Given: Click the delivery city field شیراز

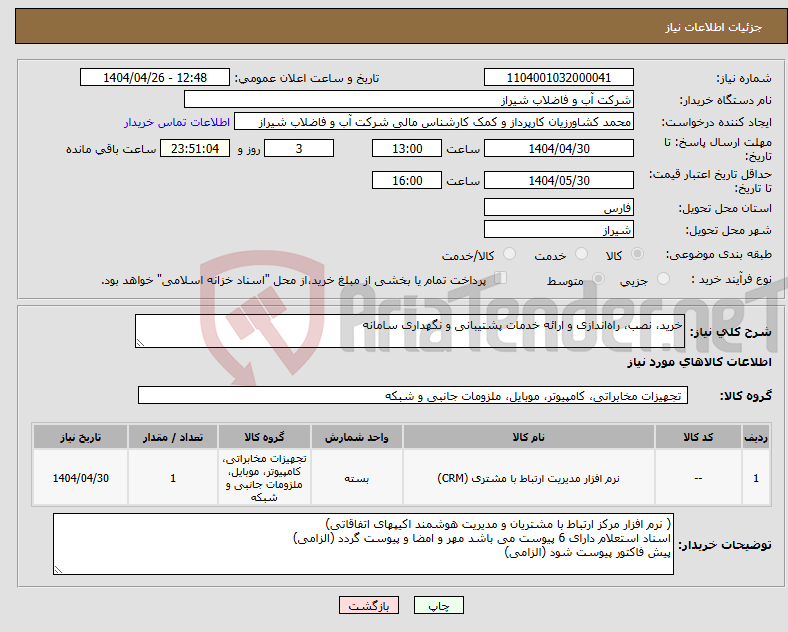Looking at the screenshot, I should [558, 229].
